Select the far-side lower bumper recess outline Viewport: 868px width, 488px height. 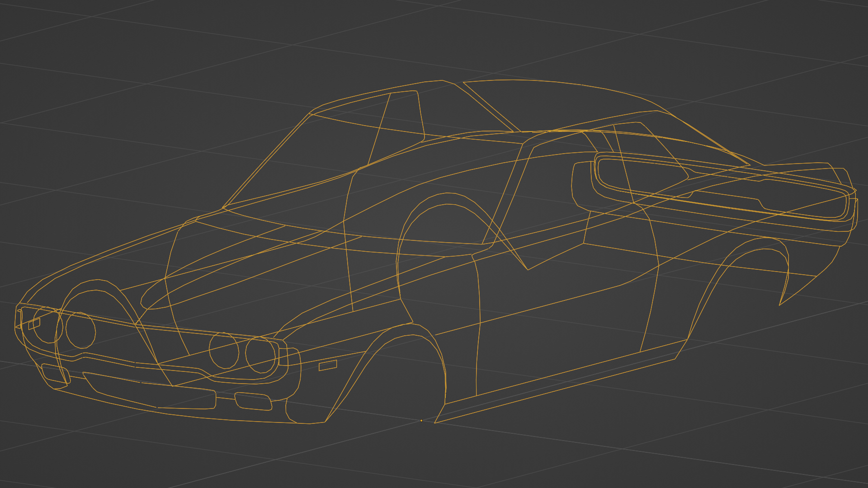click(55, 374)
